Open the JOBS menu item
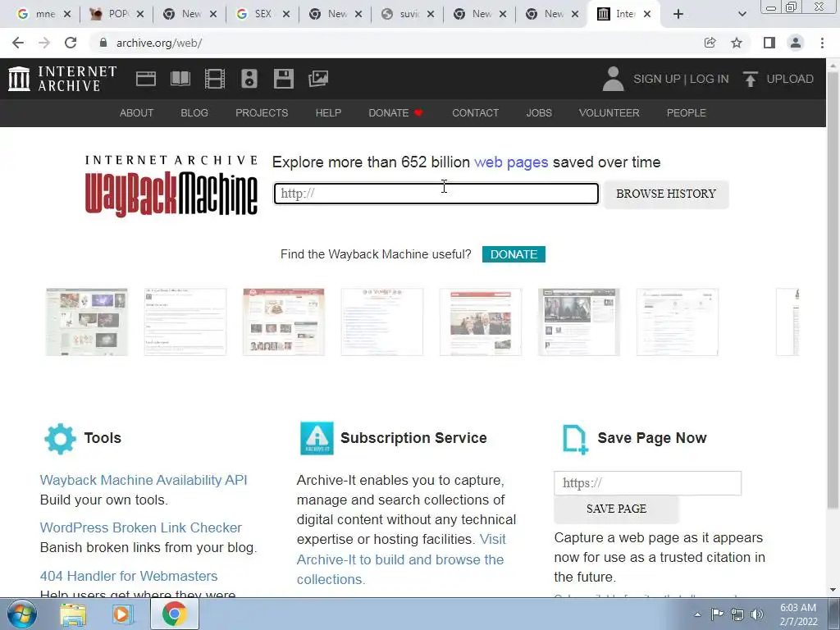This screenshot has height=630, width=840. tap(539, 113)
